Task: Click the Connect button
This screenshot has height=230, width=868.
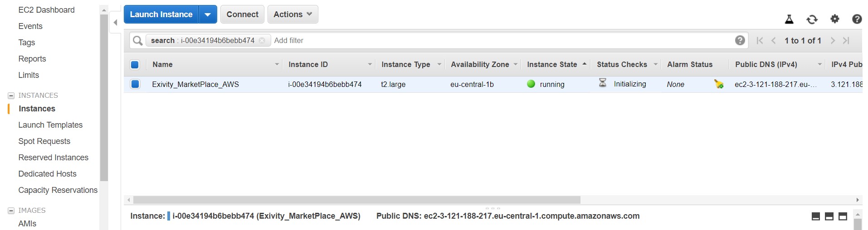Action: click(242, 14)
